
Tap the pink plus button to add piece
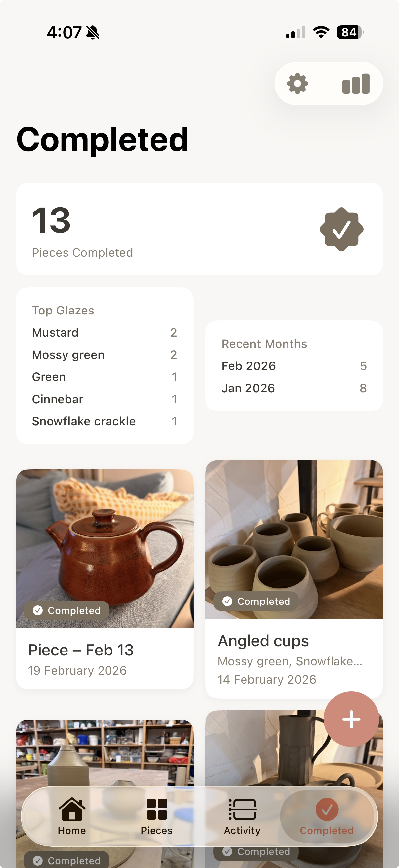pos(351,719)
